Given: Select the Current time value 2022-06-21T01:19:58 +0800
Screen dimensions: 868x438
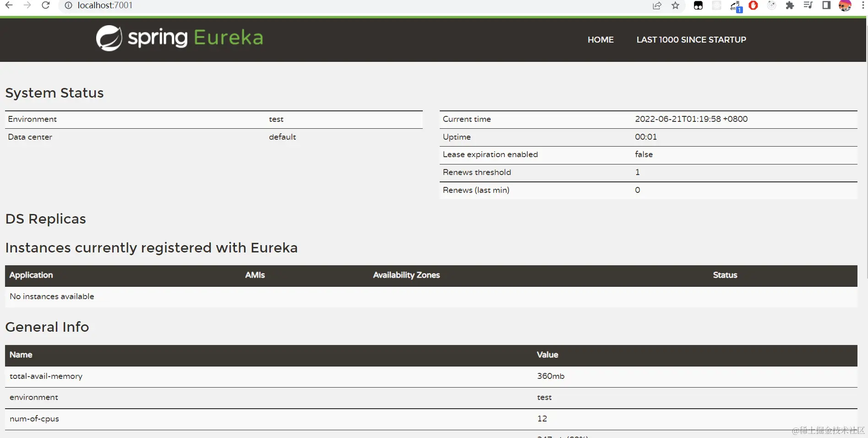Looking at the screenshot, I should tap(691, 119).
